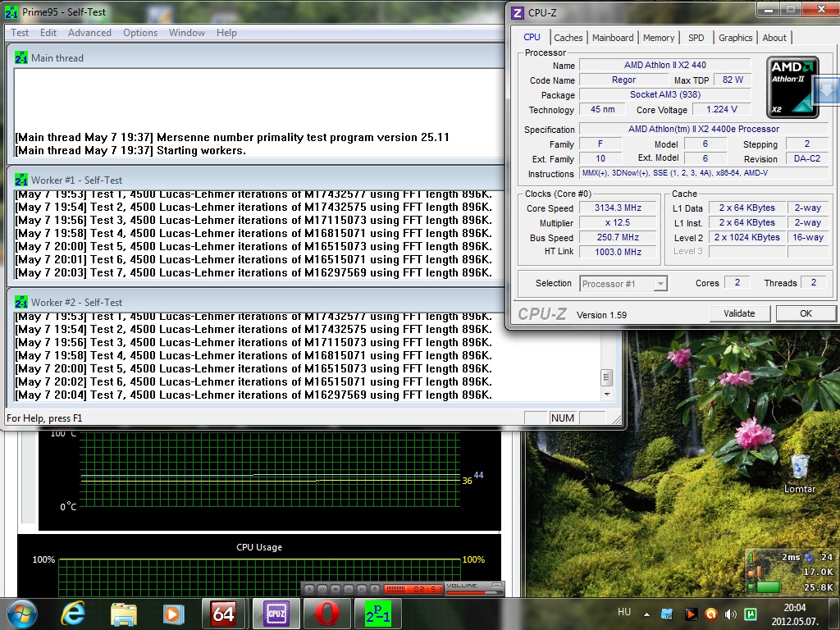Open the Test menu in Prime95
Viewport: 840px width, 630px height.
20,33
